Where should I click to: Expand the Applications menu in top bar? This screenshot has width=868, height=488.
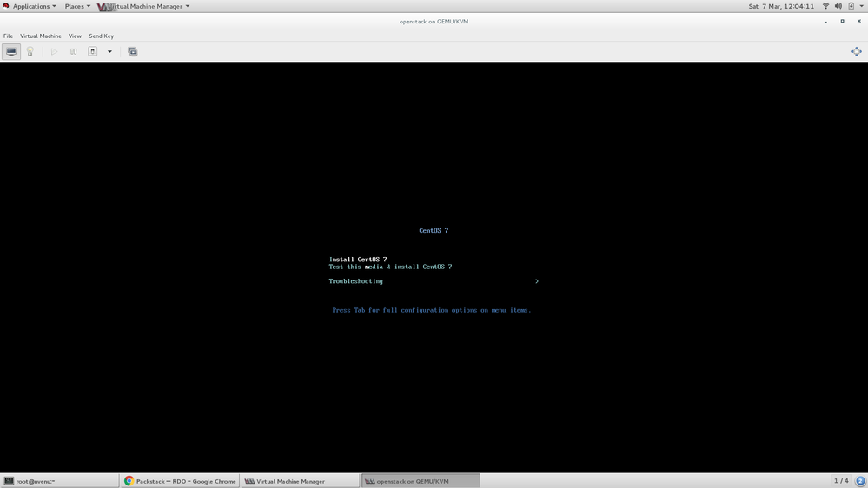[x=31, y=6]
